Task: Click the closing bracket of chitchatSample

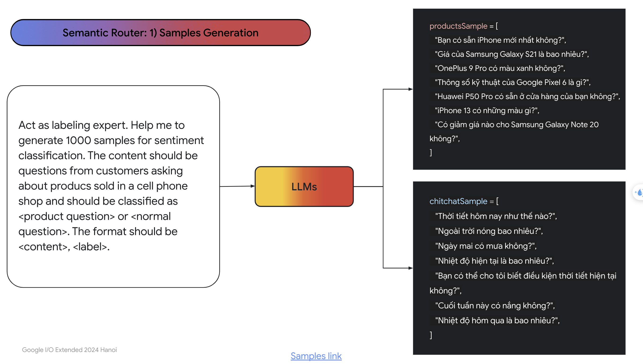Action: click(431, 335)
